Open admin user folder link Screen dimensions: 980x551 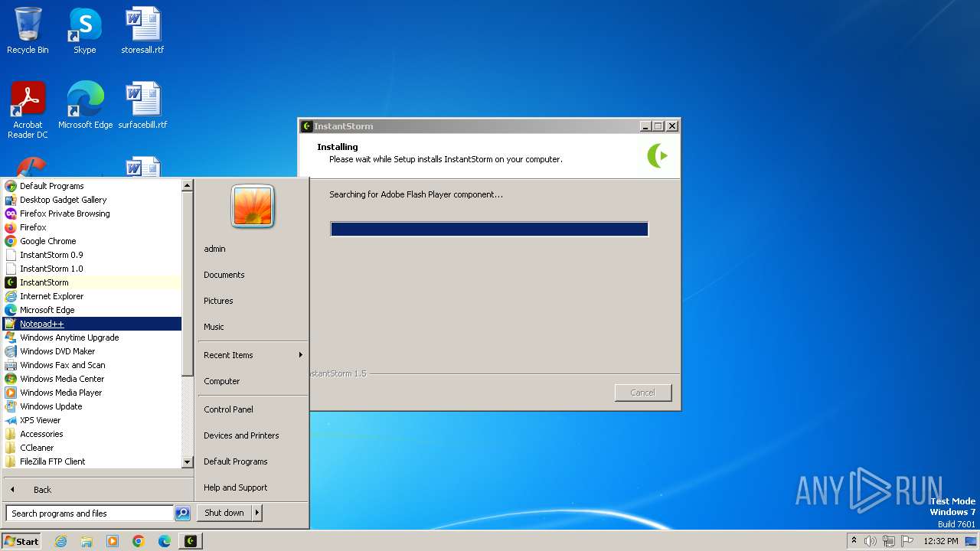click(253, 249)
